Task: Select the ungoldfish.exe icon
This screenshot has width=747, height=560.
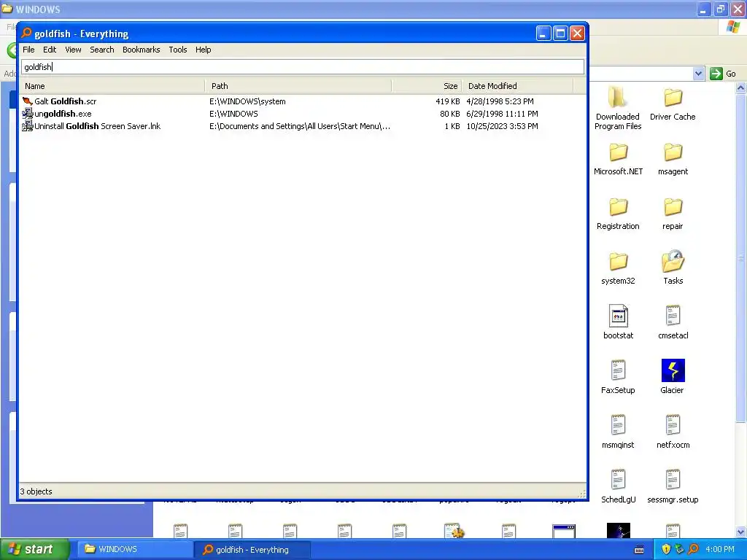Action: click(28, 114)
